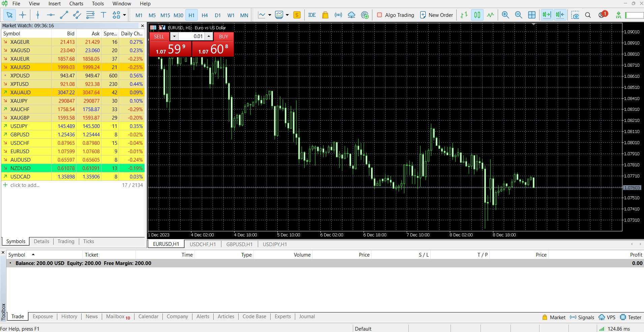The image size is (644, 332).
Task: Open the Insert menu
Action: 55,4
